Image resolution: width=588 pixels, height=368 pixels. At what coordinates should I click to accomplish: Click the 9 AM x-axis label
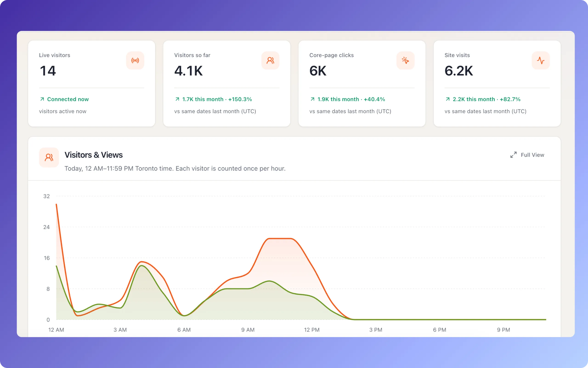pyautogui.click(x=248, y=330)
